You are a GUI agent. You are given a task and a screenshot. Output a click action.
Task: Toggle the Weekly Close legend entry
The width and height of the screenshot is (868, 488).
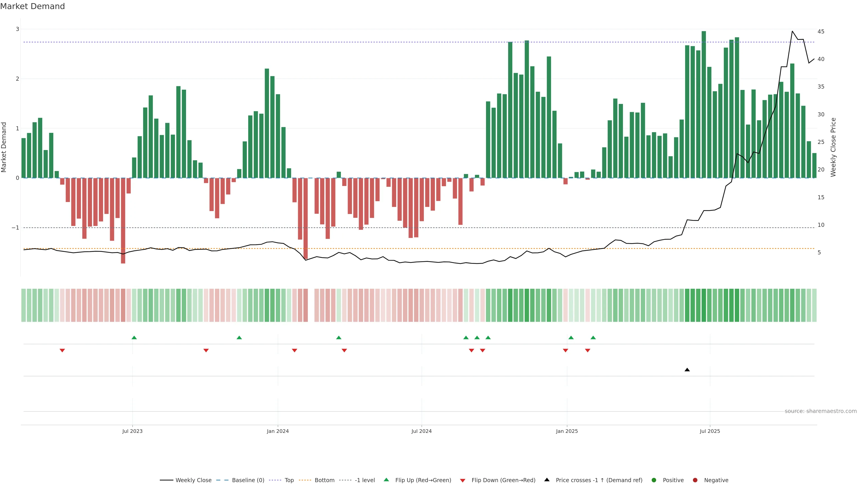[193, 480]
